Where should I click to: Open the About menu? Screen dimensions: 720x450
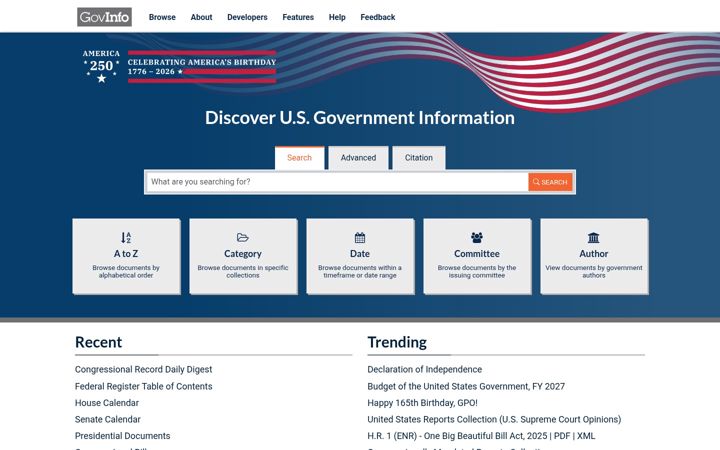(201, 17)
